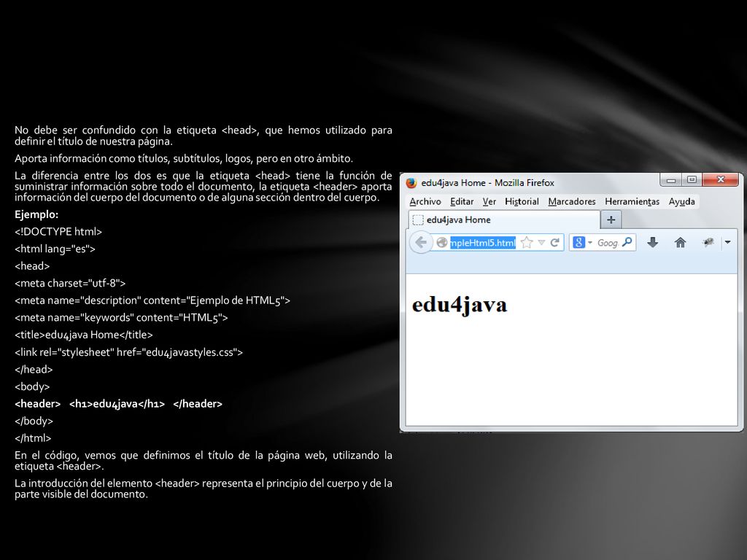Image resolution: width=747 pixels, height=560 pixels.
Task: Click the meta keywords code line
Action: [121, 318]
